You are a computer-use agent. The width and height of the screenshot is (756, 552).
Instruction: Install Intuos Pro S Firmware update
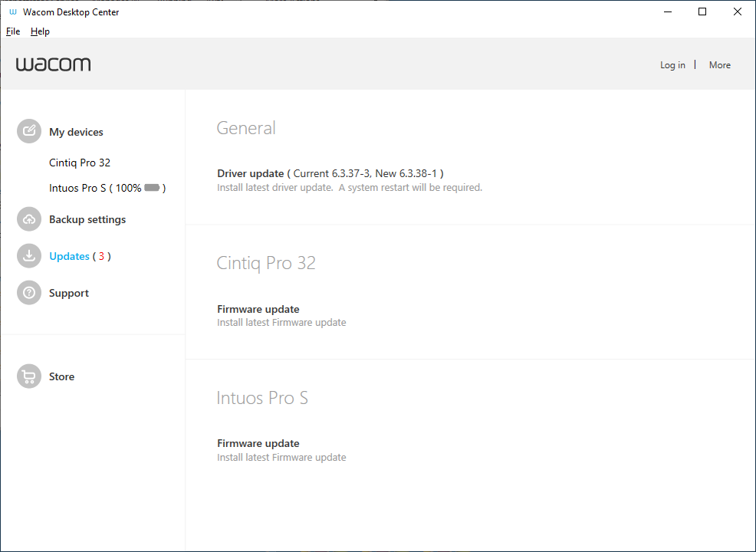click(x=281, y=450)
